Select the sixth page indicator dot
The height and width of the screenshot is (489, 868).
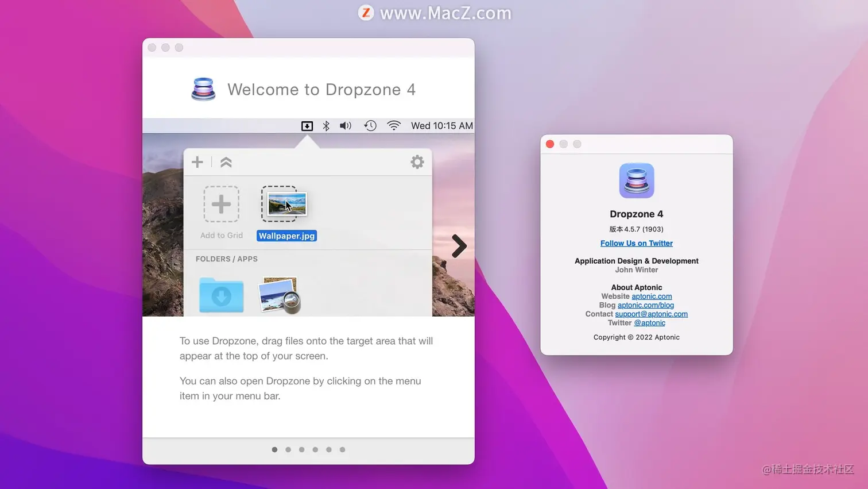coord(343,449)
